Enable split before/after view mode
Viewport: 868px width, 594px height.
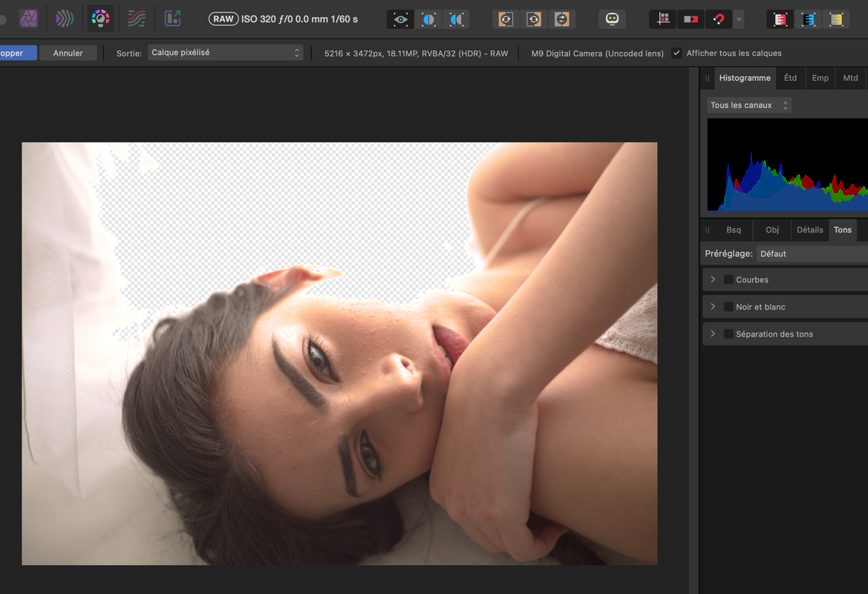pyautogui.click(x=429, y=19)
